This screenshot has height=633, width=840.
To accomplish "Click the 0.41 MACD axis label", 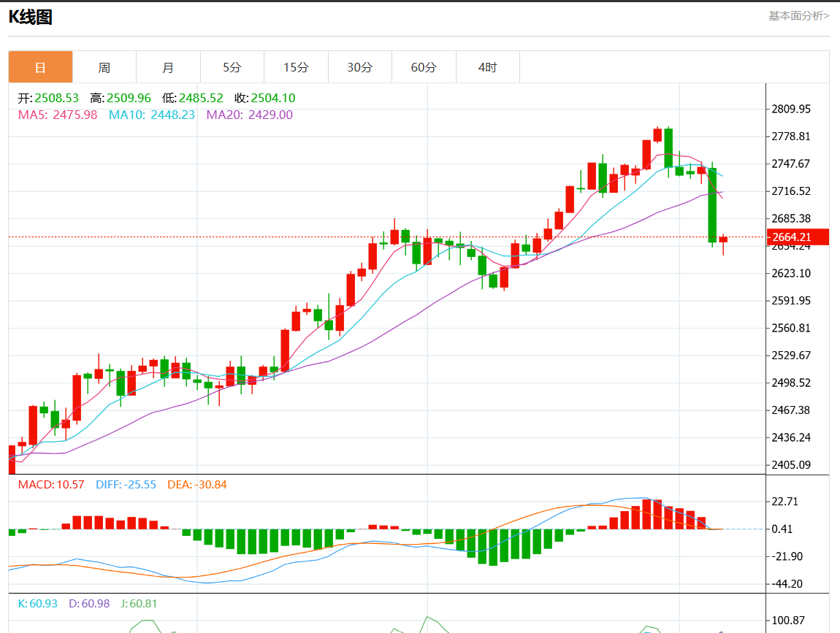I will 782,529.
